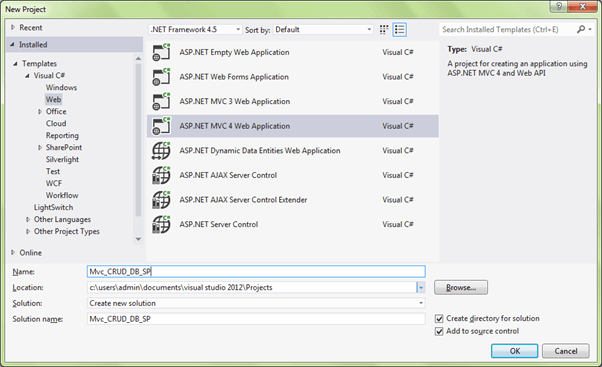The height and width of the screenshot is (367, 602).
Task: Click the ASP.NET MVC 3 Web Application icon
Action: (161, 101)
